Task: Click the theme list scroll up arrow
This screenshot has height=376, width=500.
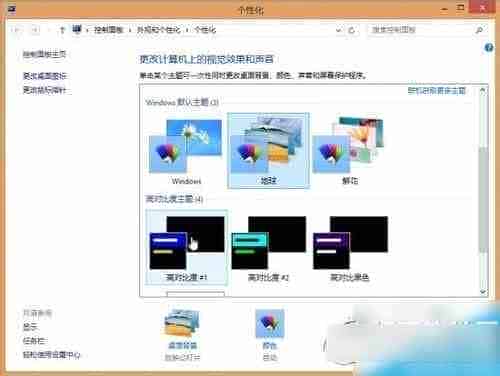Action: (483, 90)
